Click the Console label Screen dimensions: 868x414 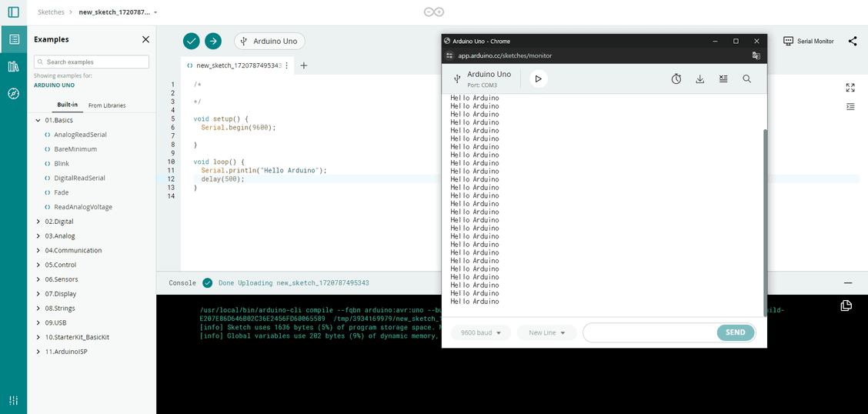(182, 283)
